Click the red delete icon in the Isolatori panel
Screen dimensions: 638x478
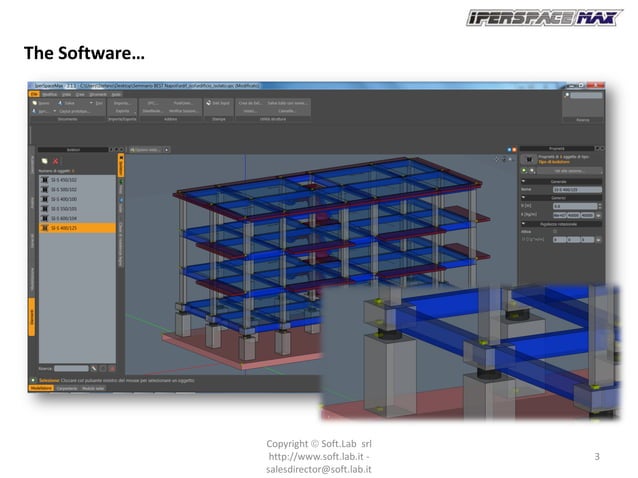(x=56, y=161)
